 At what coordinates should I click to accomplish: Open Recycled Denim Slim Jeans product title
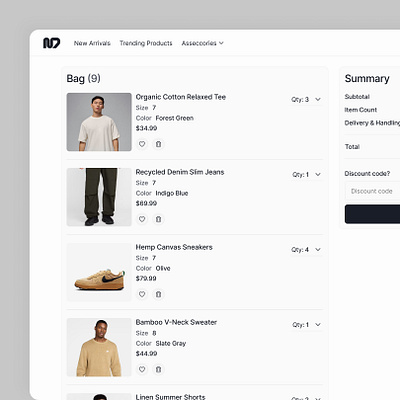coord(180,172)
